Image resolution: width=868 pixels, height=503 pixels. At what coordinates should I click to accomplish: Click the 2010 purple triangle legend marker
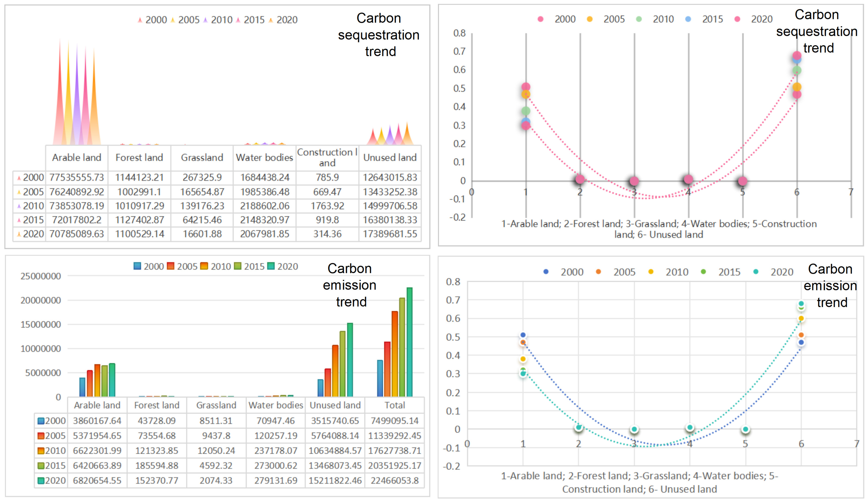point(205,20)
